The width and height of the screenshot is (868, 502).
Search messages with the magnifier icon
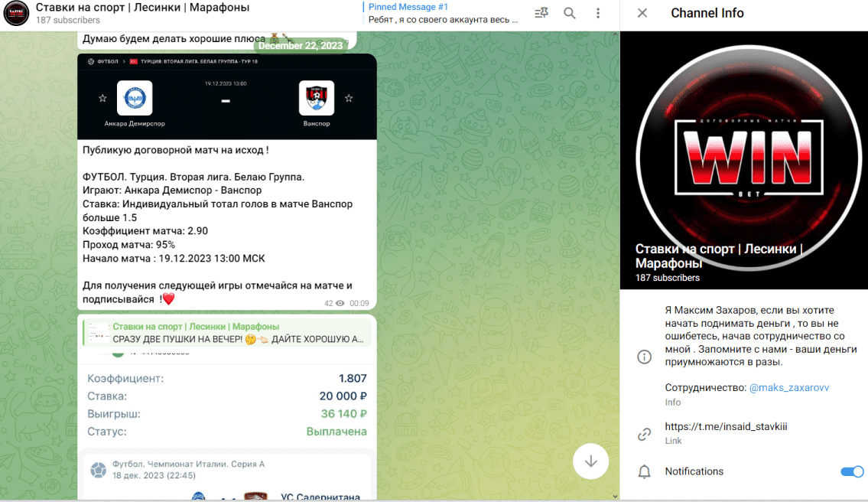pyautogui.click(x=570, y=13)
